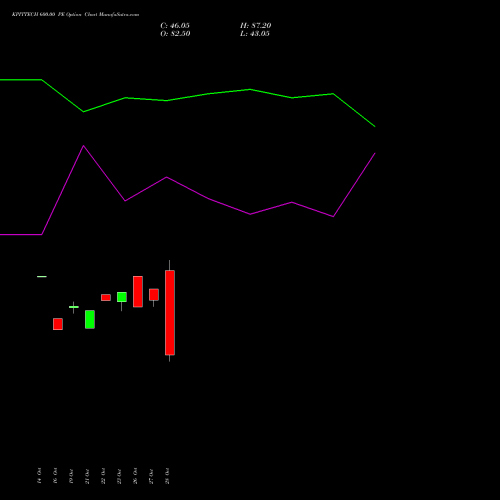Select the open value 'O: 82.50'
Viewport: 500px width, 500px height.
pos(175,34)
